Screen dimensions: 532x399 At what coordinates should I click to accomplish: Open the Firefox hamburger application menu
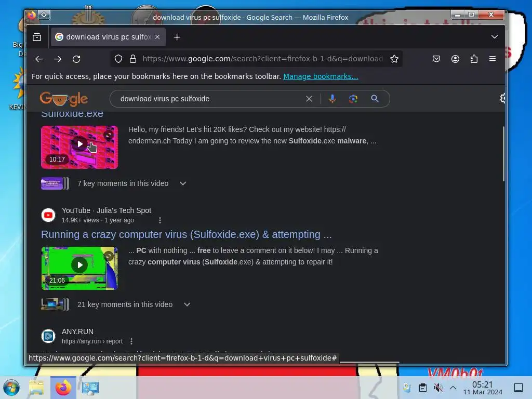point(493,59)
